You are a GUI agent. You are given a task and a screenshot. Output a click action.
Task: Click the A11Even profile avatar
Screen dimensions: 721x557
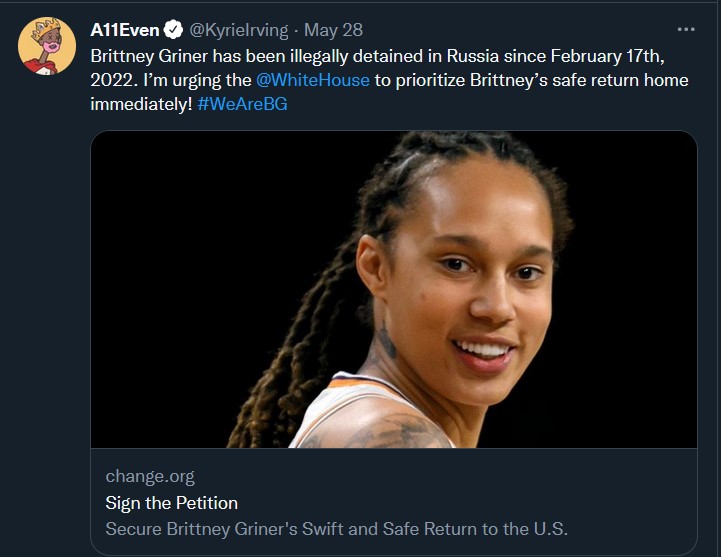coord(47,46)
